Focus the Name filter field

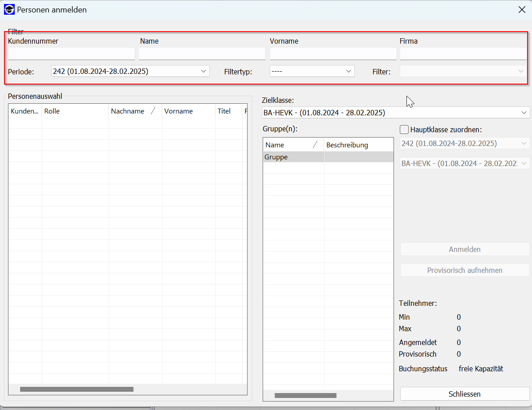pyautogui.click(x=202, y=54)
